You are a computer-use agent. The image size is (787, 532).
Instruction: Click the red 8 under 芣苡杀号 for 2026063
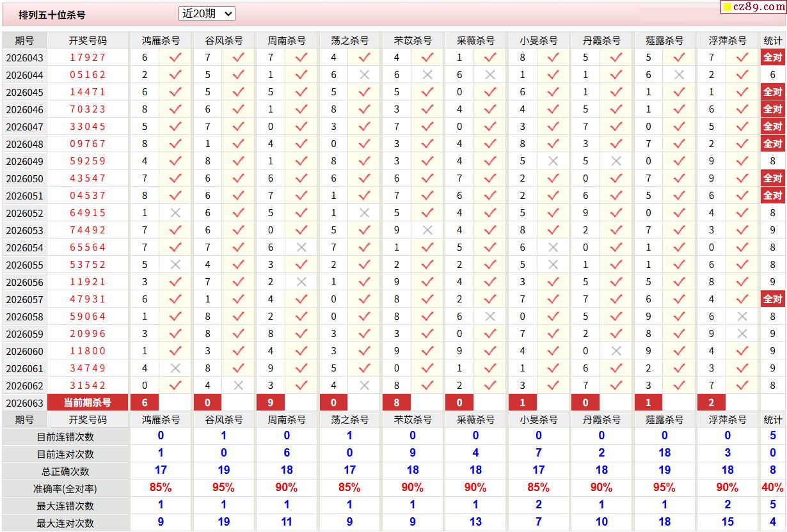point(397,403)
